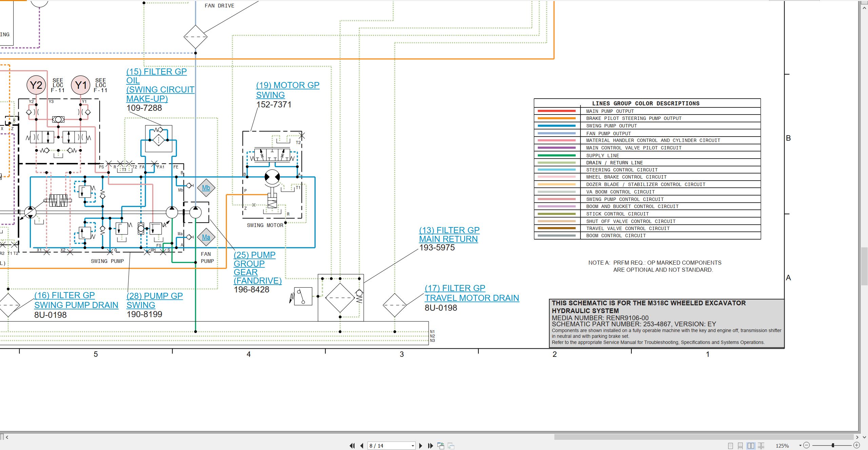Click the 'FAN DRIVE' label
The width and height of the screenshot is (868, 450).
point(219,6)
